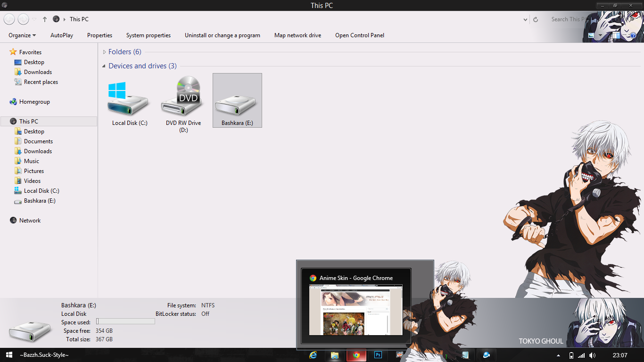The width and height of the screenshot is (644, 362).
Task: Click the This PC icon in address bar
Action: tap(56, 19)
